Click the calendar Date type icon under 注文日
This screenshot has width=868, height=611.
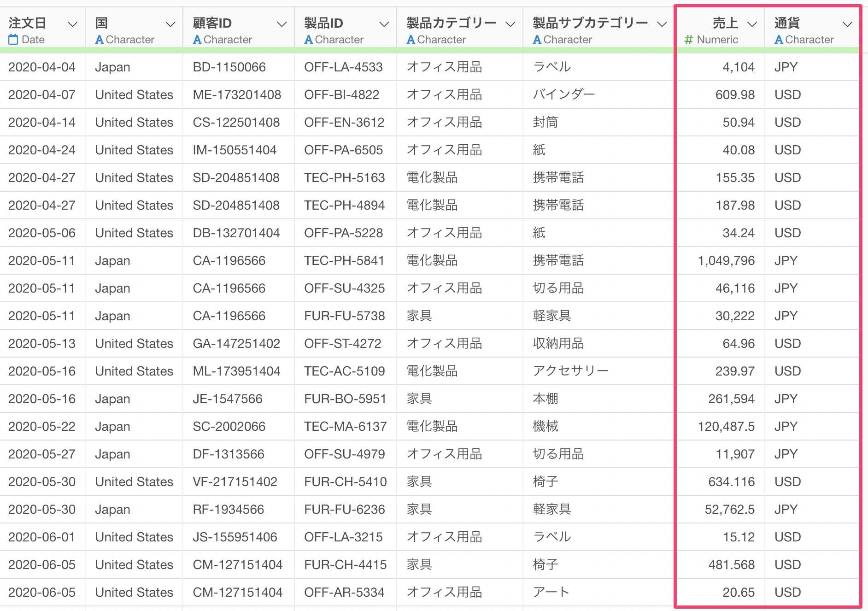click(13, 40)
